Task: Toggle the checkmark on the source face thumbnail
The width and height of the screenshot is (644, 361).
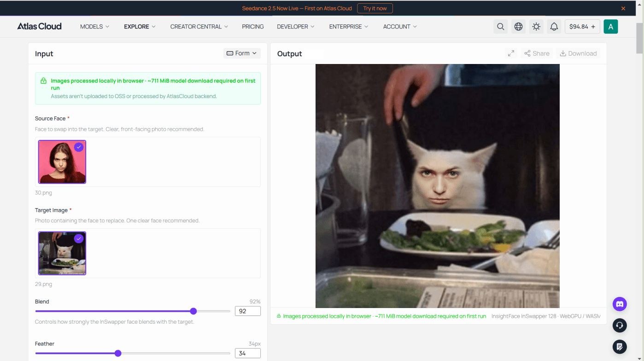Action: [x=79, y=147]
